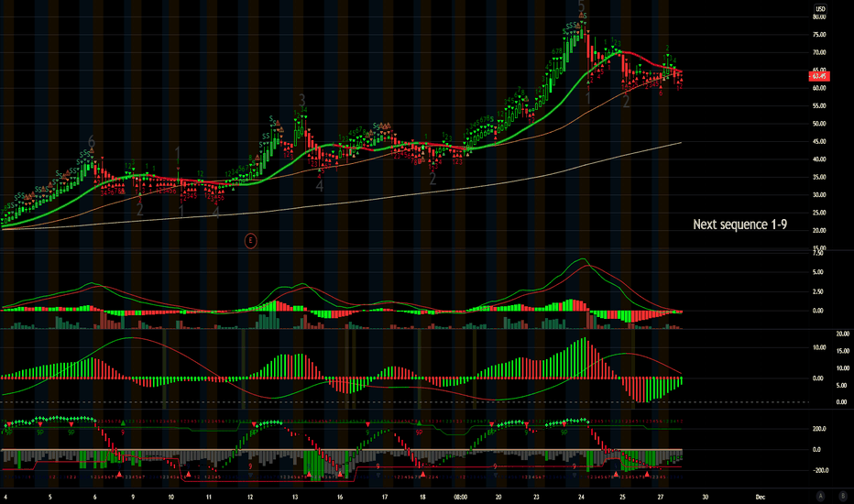Screen dimensions: 854x504
Task: Click the B button beside the A button
Action: pos(843,496)
